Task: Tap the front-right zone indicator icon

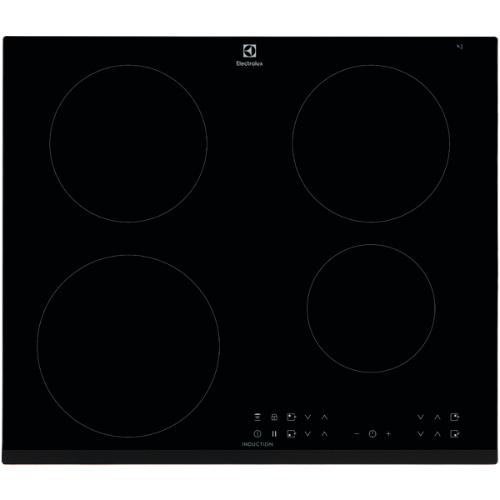Action: coord(455,434)
